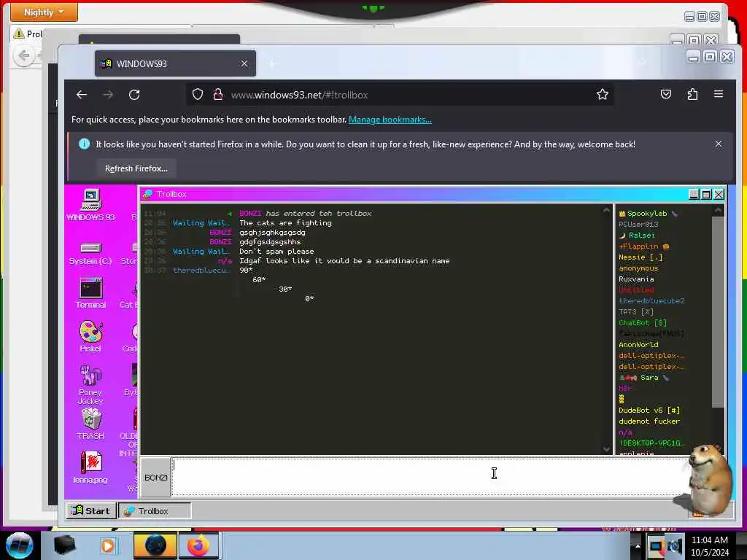Select user Nessie [.] in the list

click(x=640, y=257)
